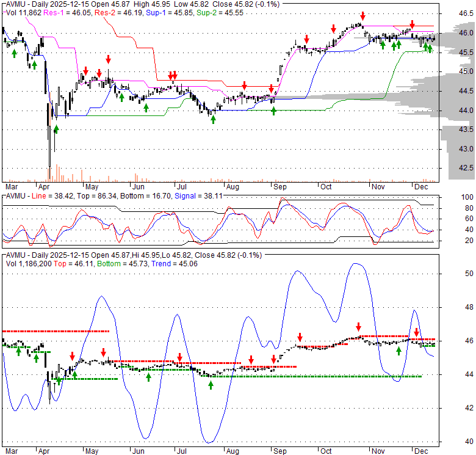Click the 44.0 price axis label
476x455 pixels.
(449, 111)
